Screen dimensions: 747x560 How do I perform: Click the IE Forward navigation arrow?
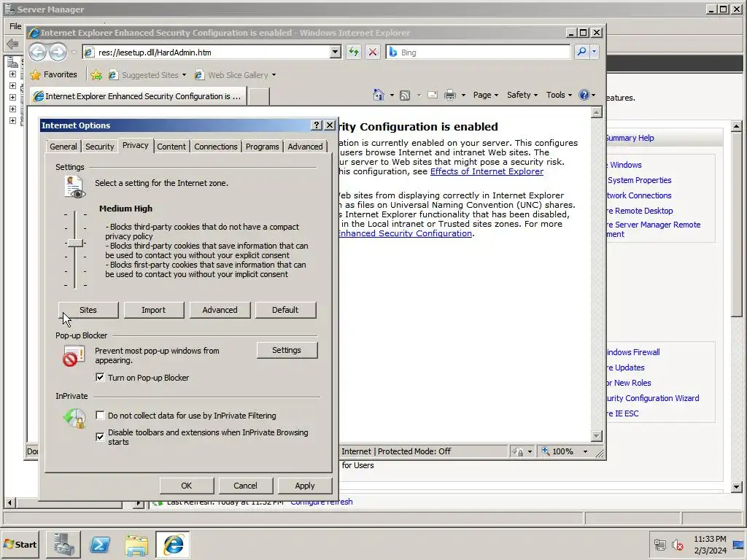point(58,52)
